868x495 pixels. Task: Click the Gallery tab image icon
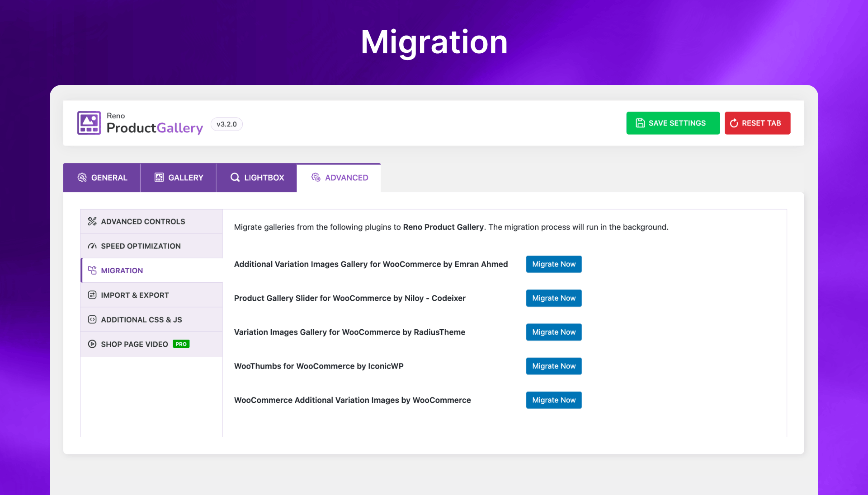point(159,177)
